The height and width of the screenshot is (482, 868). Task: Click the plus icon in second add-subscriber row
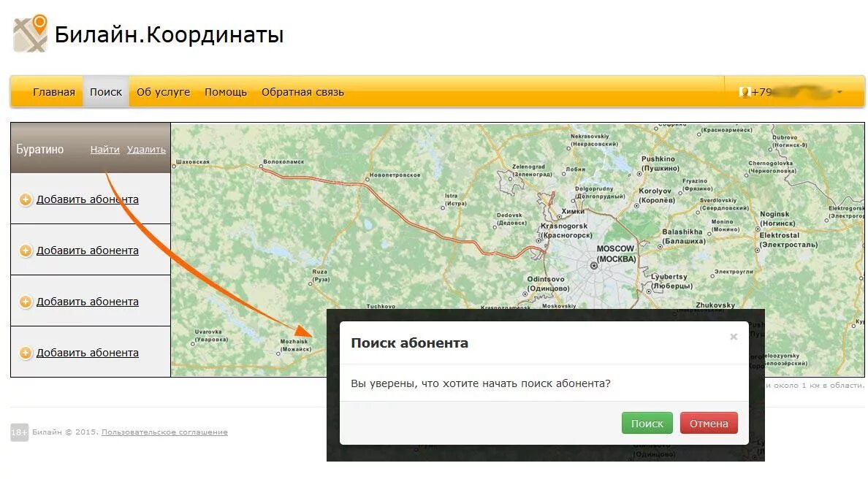coord(26,250)
